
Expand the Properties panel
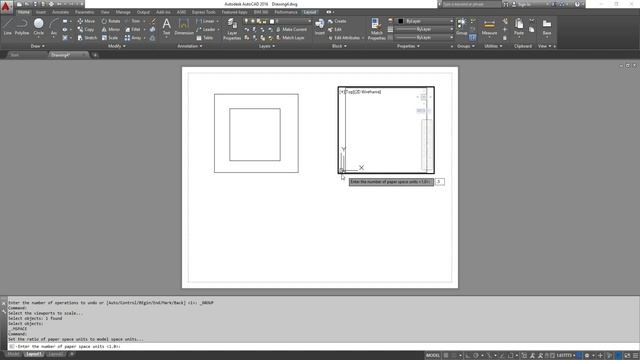408,46
